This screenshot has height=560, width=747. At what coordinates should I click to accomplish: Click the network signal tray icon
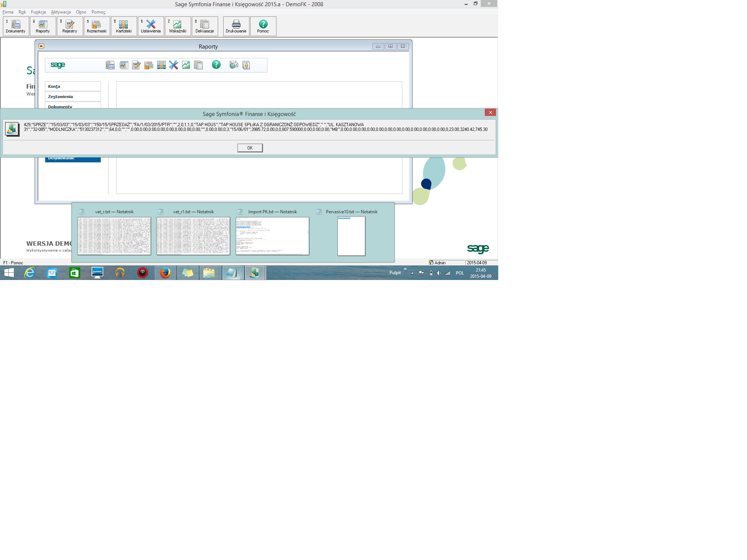(448, 273)
